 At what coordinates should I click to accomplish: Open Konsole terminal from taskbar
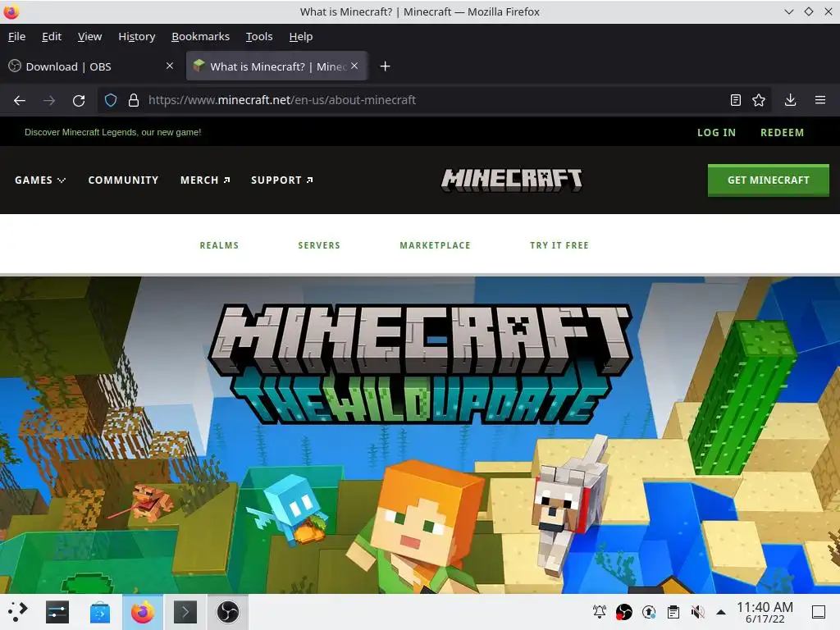tap(185, 612)
